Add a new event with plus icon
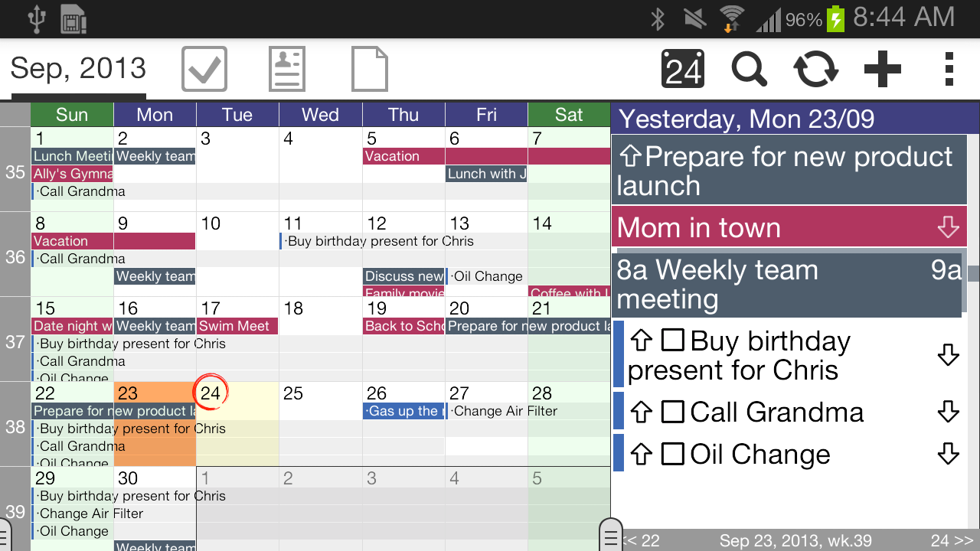Image resolution: width=980 pixels, height=551 pixels. coord(882,69)
